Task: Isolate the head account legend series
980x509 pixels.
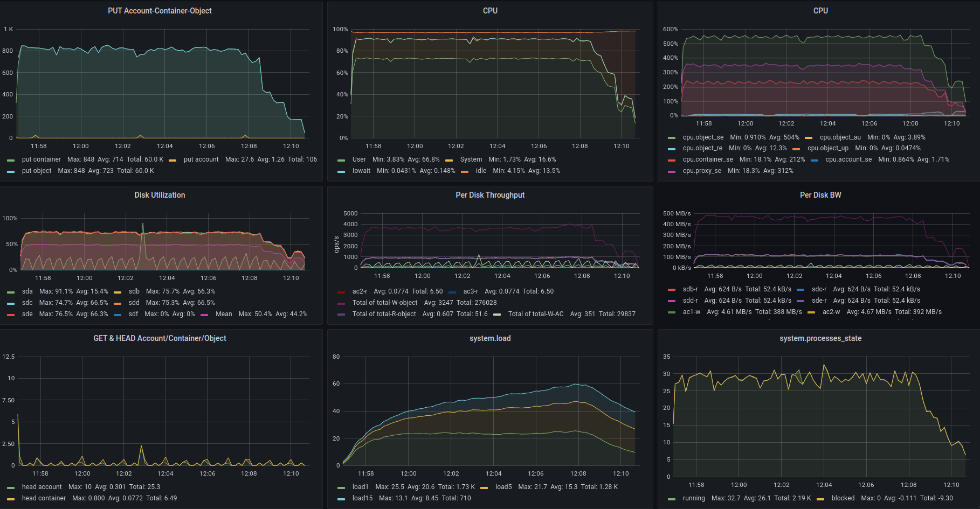Action: pyautogui.click(x=42, y=487)
